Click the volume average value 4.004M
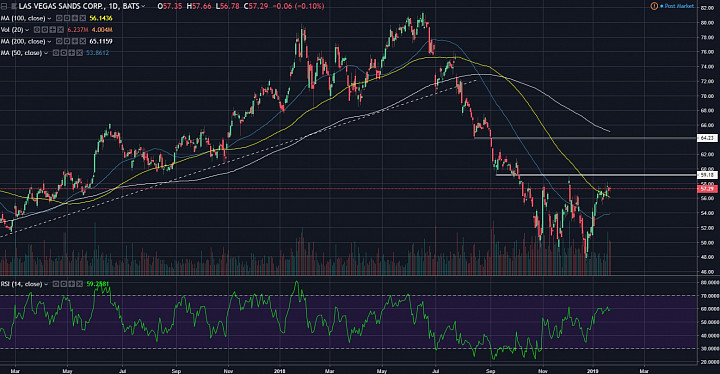The height and width of the screenshot is (374, 720). tap(102, 29)
